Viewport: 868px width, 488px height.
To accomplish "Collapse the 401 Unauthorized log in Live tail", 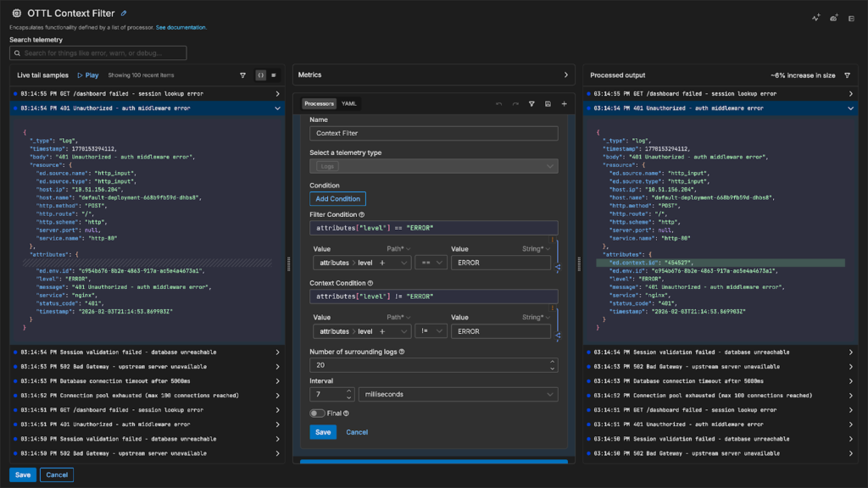I will (277, 108).
